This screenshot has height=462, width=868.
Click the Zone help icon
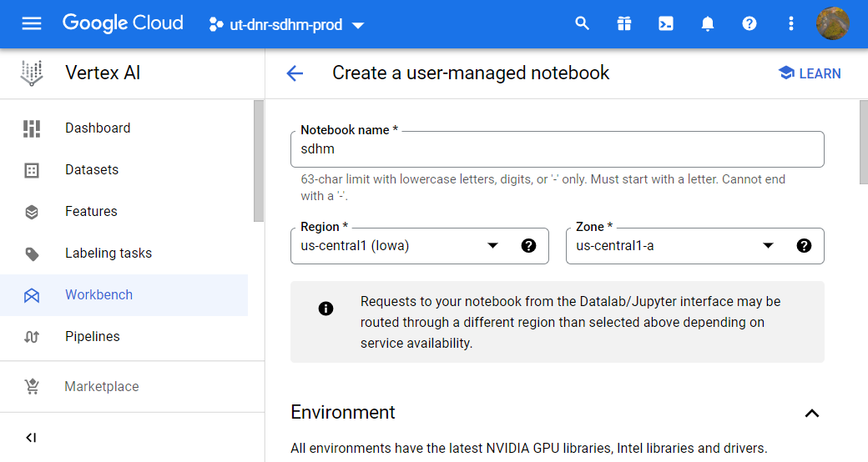pyautogui.click(x=804, y=246)
